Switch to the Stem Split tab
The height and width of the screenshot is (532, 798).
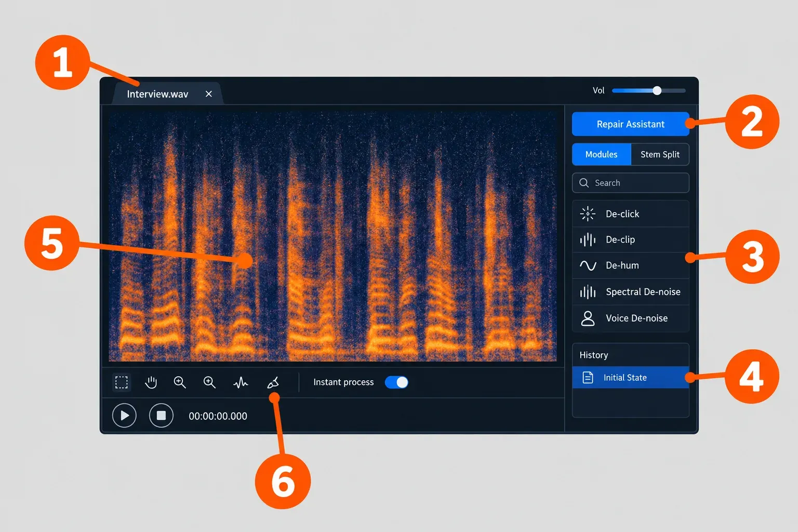(x=660, y=154)
